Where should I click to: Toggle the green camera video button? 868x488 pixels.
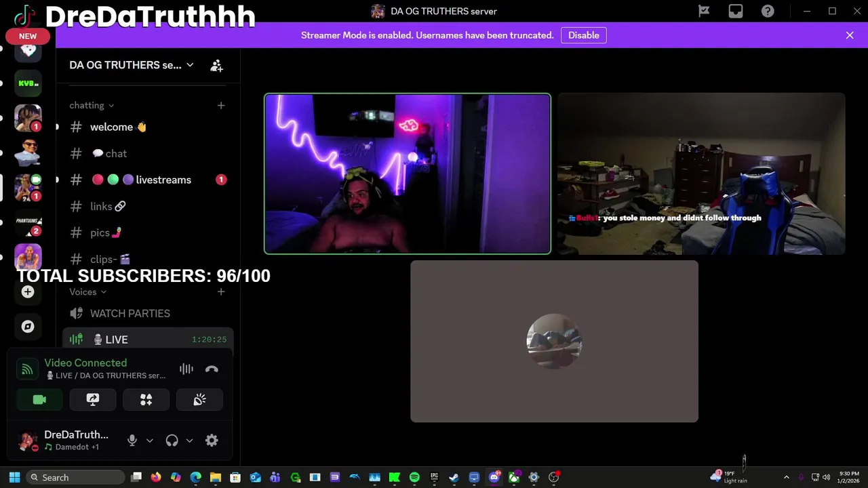coord(39,400)
